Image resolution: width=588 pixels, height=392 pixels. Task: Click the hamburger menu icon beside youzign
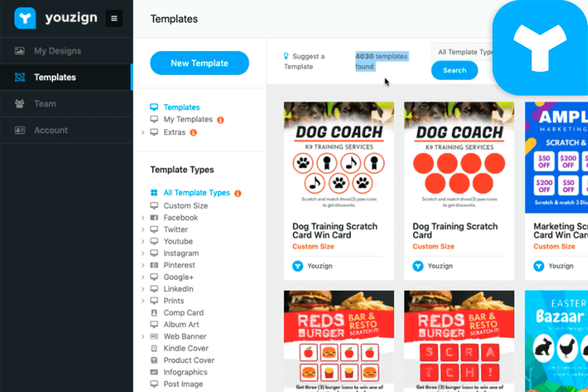(114, 18)
